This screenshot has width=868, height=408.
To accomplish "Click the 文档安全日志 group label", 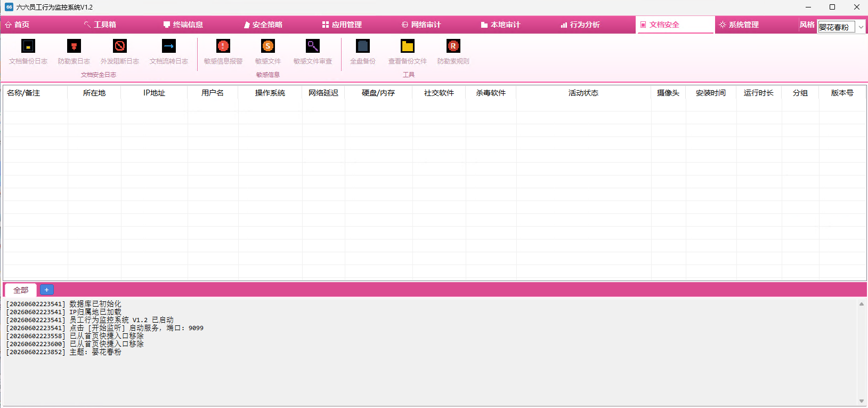I will pyautogui.click(x=99, y=75).
